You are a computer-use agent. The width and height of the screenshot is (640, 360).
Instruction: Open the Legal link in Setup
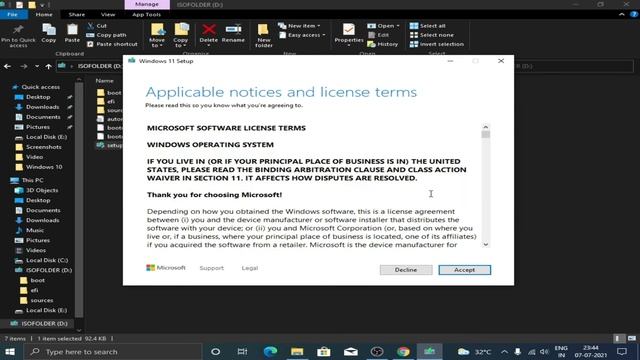(250, 268)
